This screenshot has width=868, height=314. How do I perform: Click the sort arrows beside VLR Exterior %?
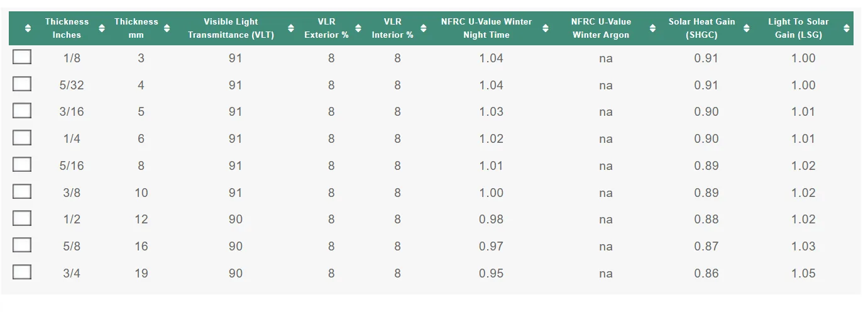[358, 28]
